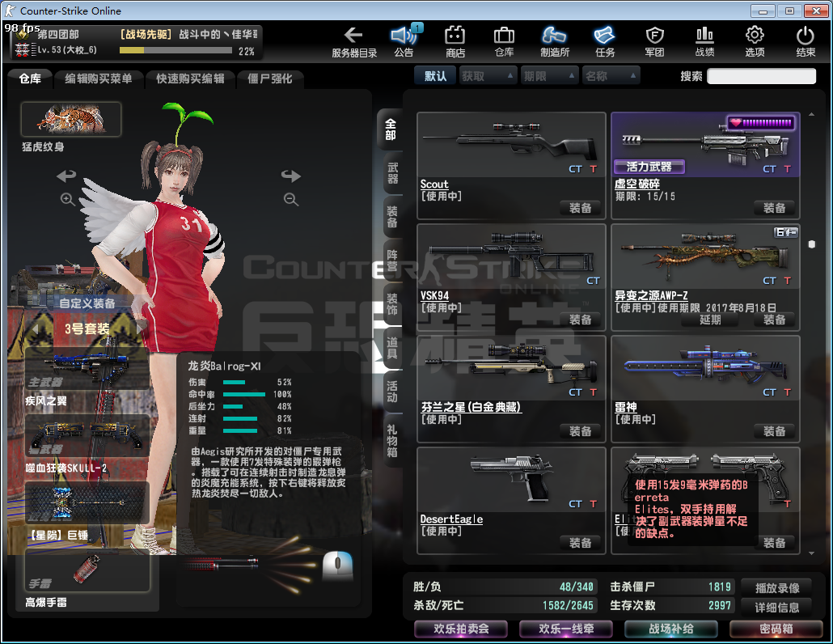Image resolution: width=833 pixels, height=644 pixels.
Task: Select the 装饰 category side tab
Action: tap(392, 304)
